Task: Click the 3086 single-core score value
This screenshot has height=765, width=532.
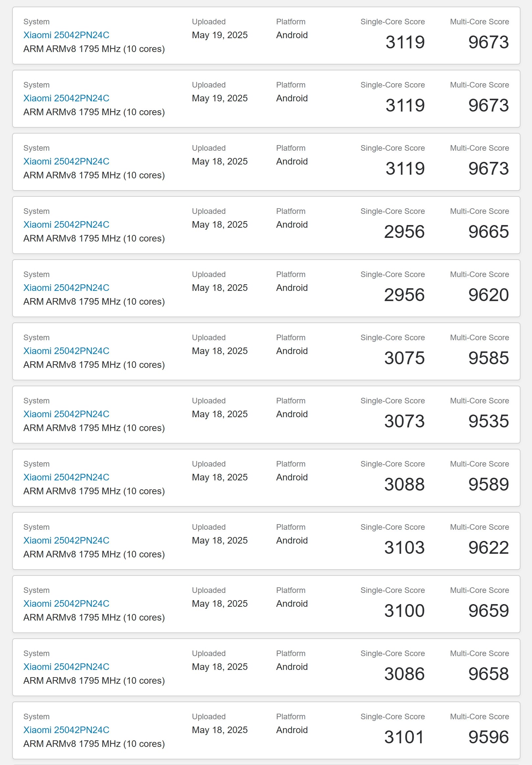Action: coord(404,674)
